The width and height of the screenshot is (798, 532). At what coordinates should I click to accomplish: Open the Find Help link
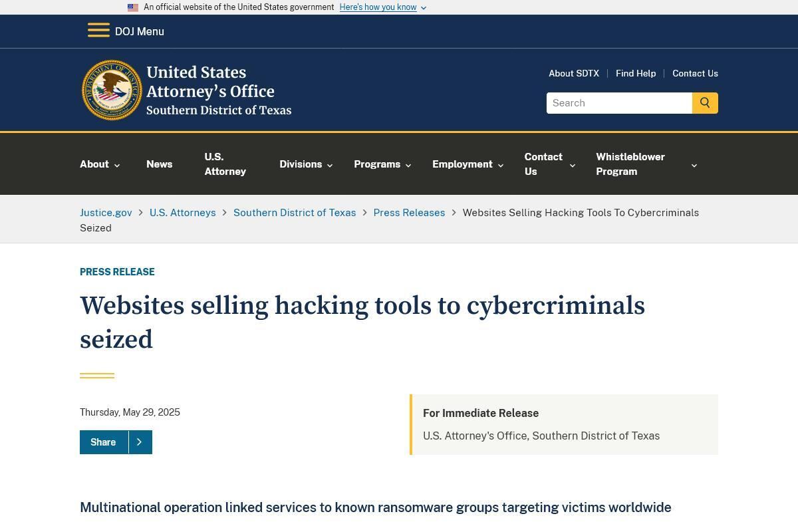pos(636,73)
